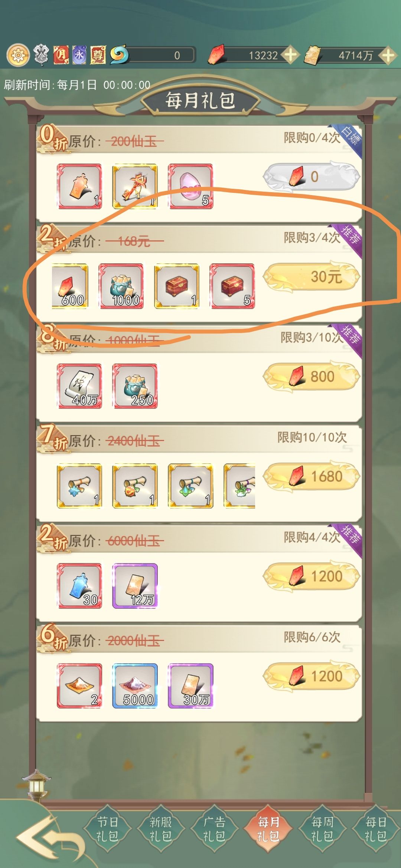This screenshot has height=868, width=401.
Task: Add more gold talismans with plus icon
Action: point(388,55)
